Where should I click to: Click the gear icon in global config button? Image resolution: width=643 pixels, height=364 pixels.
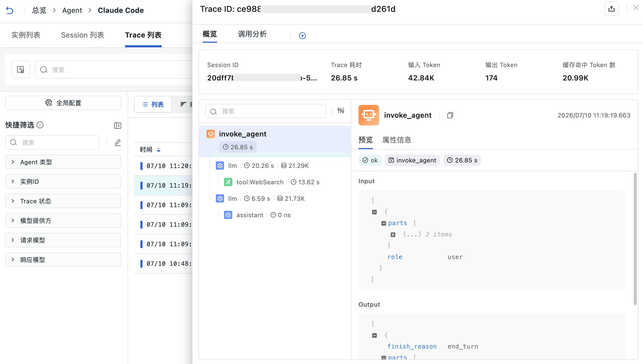click(x=49, y=103)
